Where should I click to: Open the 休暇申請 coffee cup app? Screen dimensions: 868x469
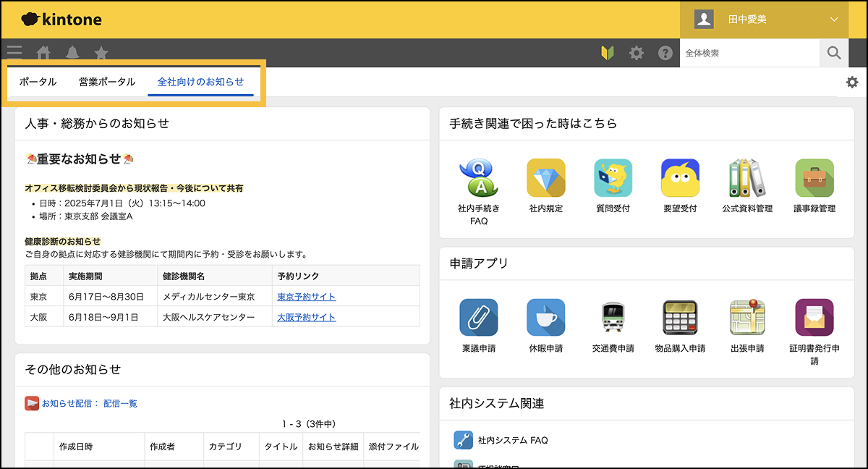pos(545,318)
